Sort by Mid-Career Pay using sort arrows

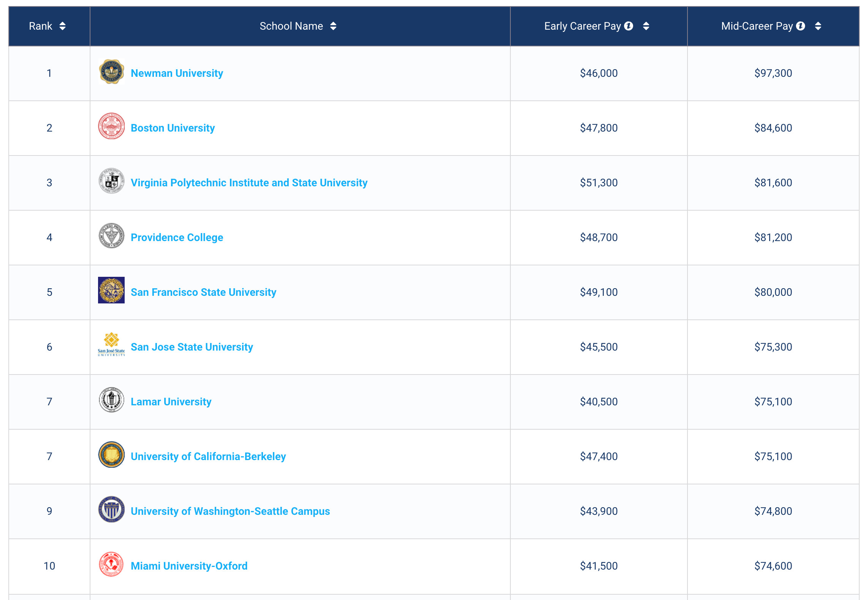tap(818, 26)
